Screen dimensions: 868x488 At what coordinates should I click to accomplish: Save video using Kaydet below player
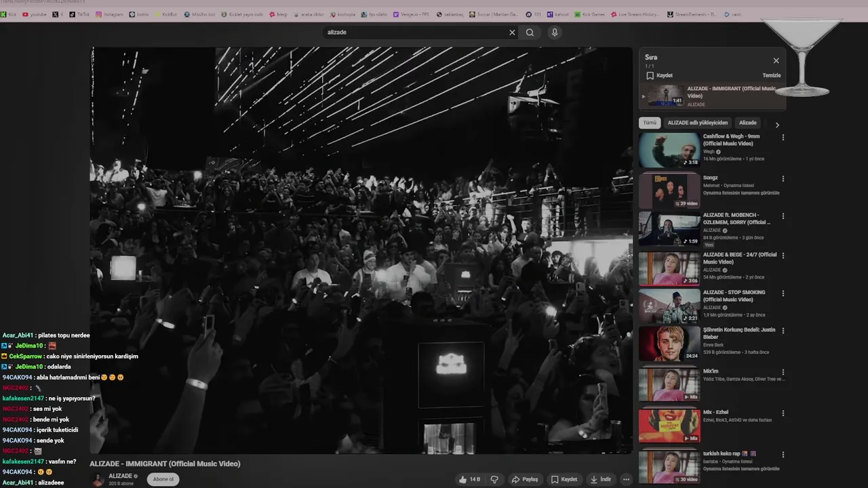[x=564, y=479]
